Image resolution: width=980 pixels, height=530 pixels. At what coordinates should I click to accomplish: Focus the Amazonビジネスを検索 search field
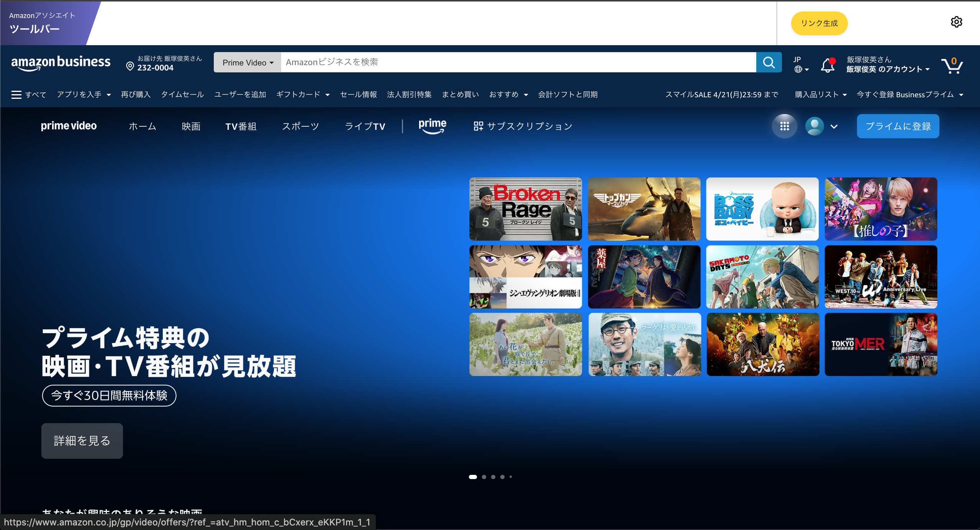point(518,62)
